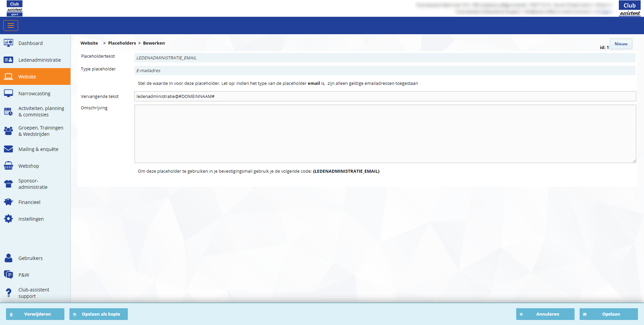Click the Placeholders breadcrumb link
The width and height of the screenshot is (644, 325).
pos(122,43)
